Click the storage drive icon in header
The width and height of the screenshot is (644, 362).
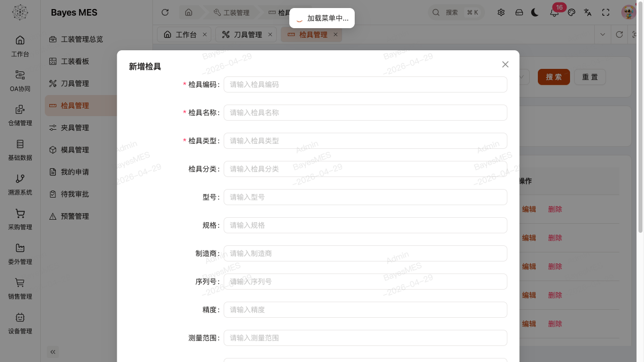[519, 13]
